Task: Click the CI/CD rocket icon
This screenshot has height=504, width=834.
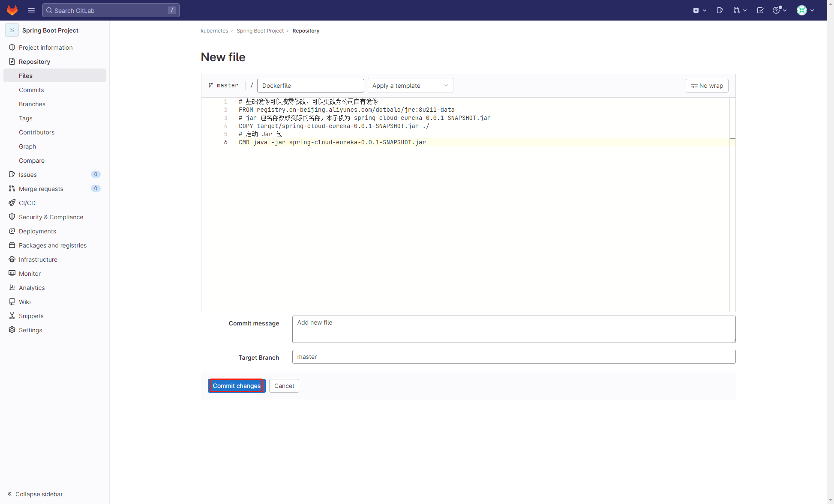Action: [x=12, y=203]
